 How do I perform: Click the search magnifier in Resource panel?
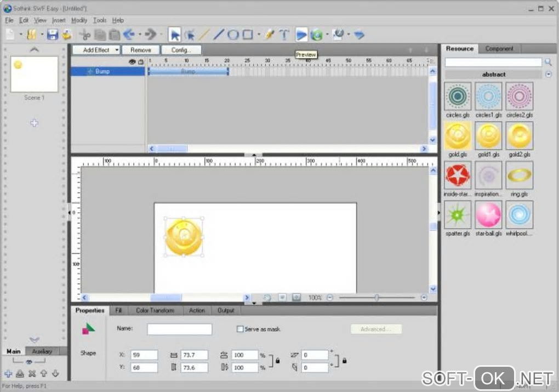point(548,63)
